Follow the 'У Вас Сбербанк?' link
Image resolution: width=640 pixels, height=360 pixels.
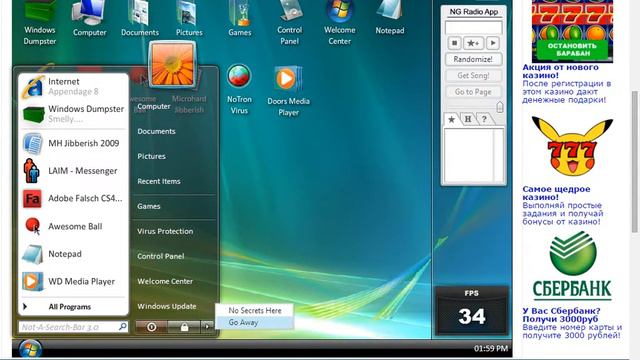tap(561, 315)
